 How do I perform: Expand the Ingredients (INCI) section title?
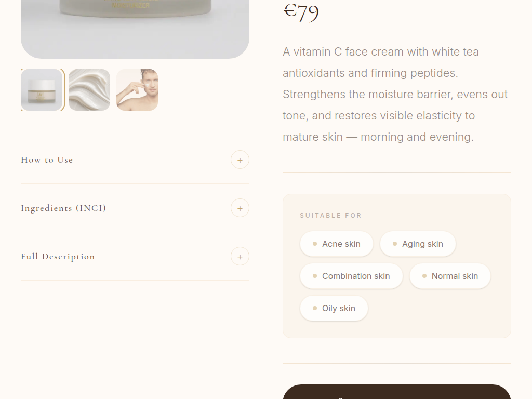(x=63, y=208)
